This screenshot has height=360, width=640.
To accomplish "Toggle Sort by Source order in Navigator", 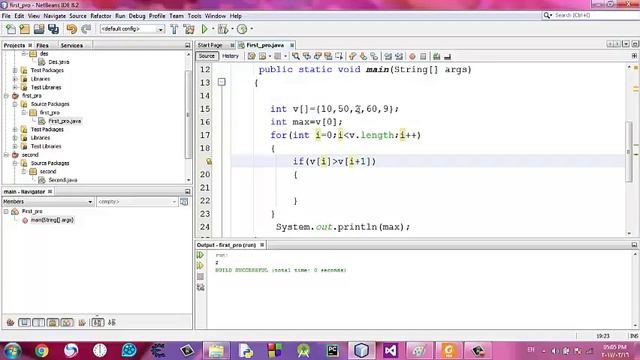I will (x=112, y=322).
